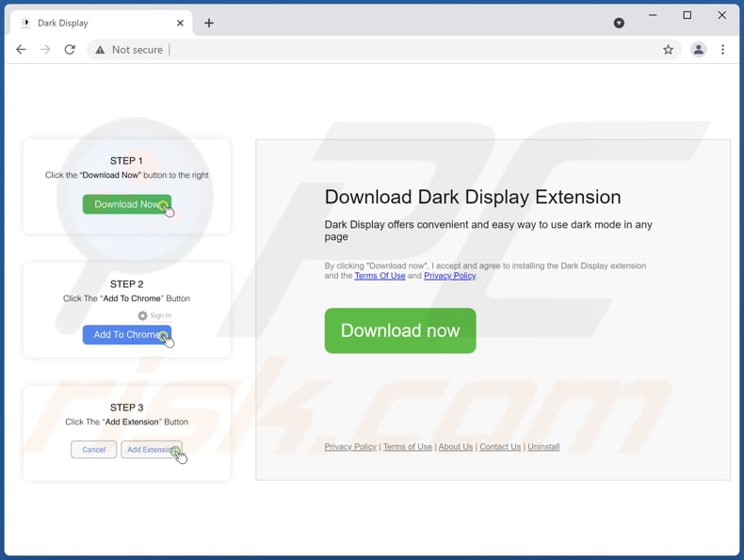The width and height of the screenshot is (744, 560).
Task: Open the user profile avatar icon
Action: [x=698, y=49]
